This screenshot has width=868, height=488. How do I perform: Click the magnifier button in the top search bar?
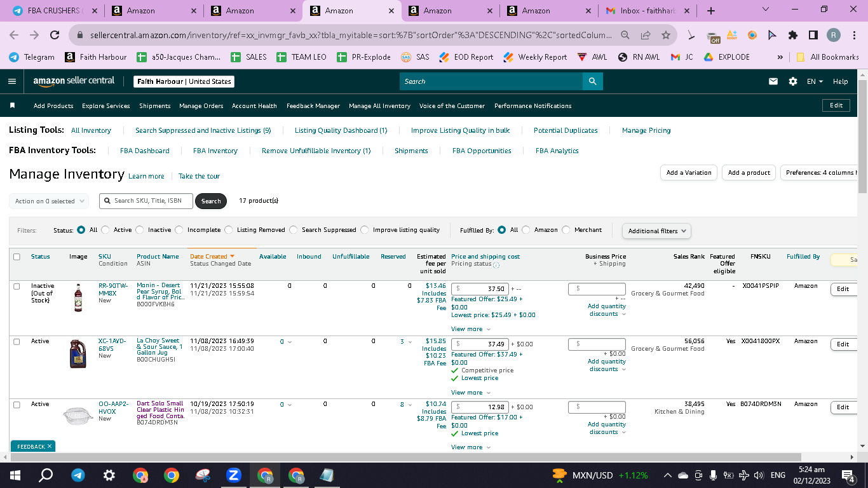point(592,81)
